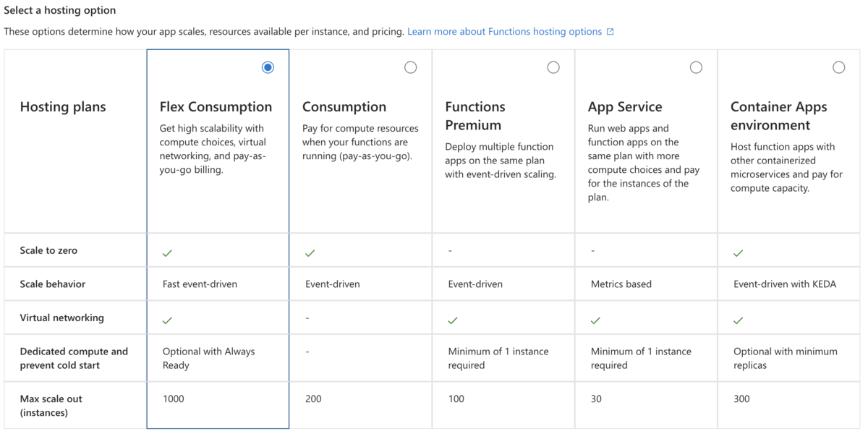Click the Scale behavior row label
The image size is (868, 434).
pyautogui.click(x=53, y=284)
